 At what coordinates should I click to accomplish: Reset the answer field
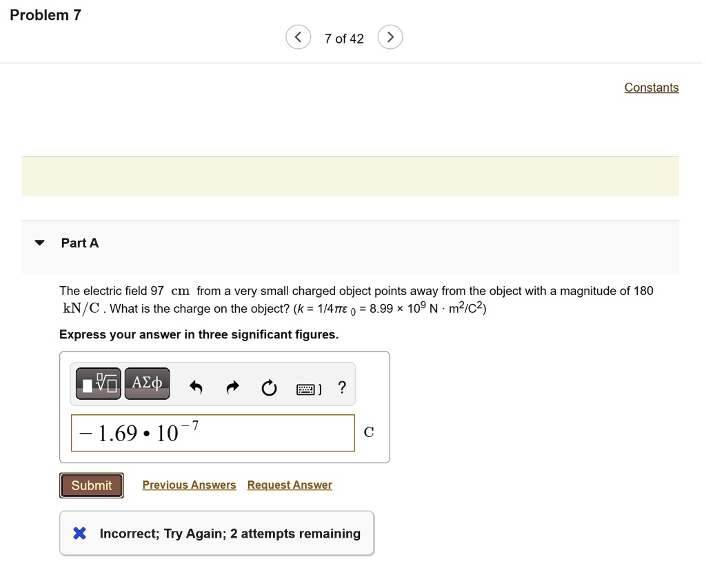point(269,387)
